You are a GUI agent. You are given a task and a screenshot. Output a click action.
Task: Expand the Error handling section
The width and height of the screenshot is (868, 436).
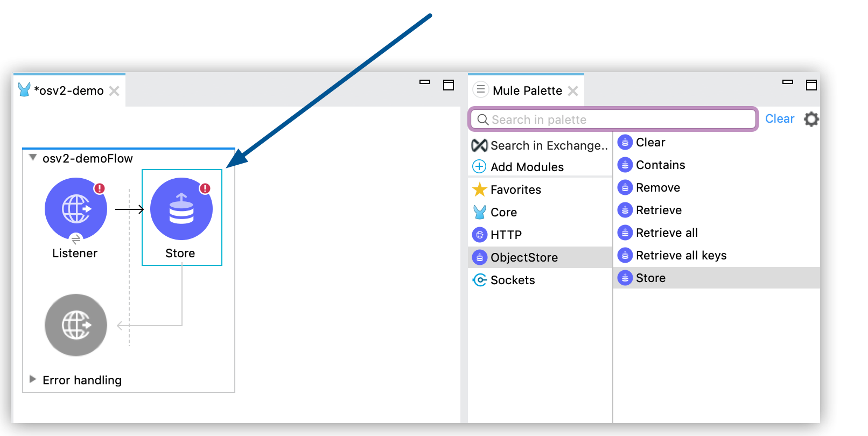33,379
